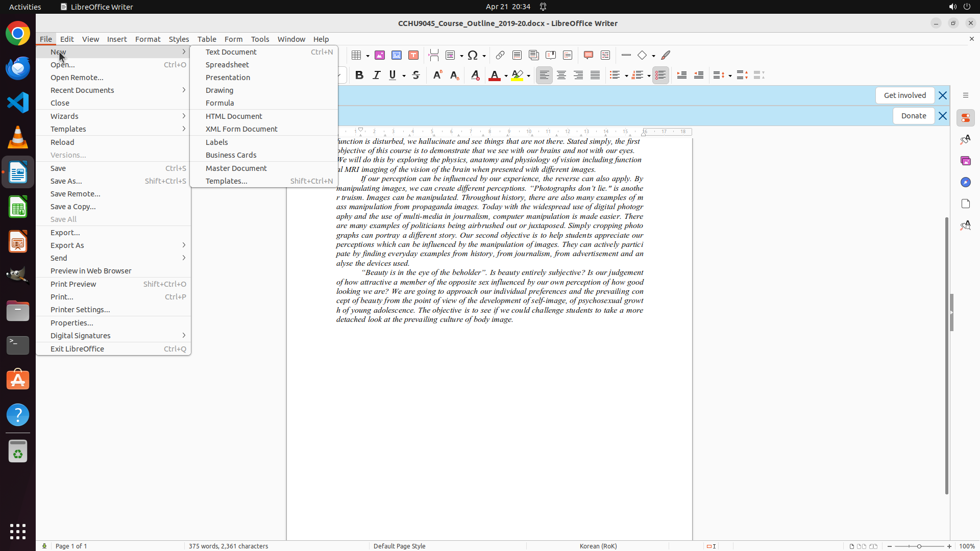This screenshot has height=551, width=980.
Task: Select Spreadsheet from the New submenu
Action: coord(227,65)
